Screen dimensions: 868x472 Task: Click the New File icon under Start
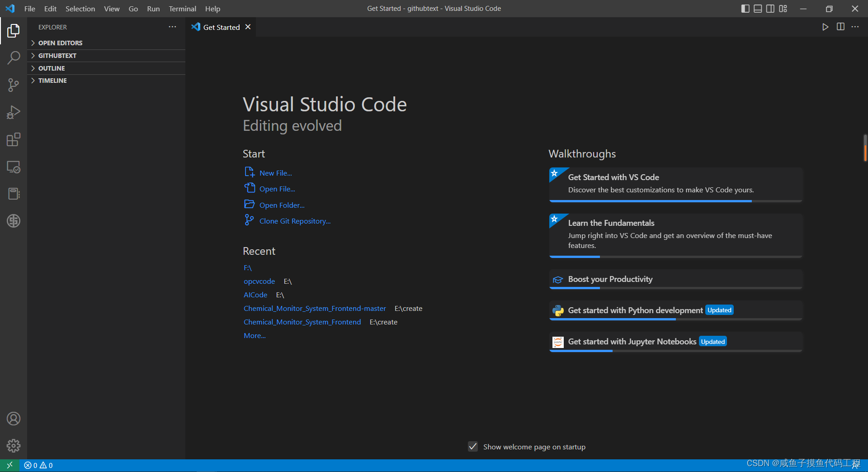(x=250, y=172)
